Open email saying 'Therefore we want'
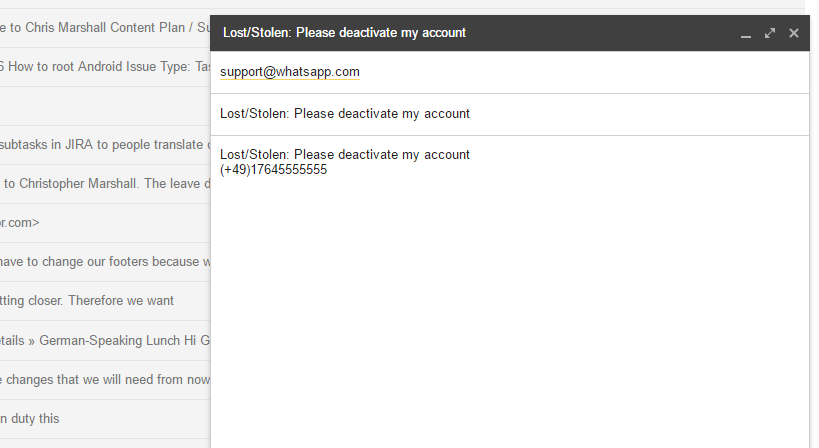This screenshot has height=448, width=819. click(x=104, y=301)
